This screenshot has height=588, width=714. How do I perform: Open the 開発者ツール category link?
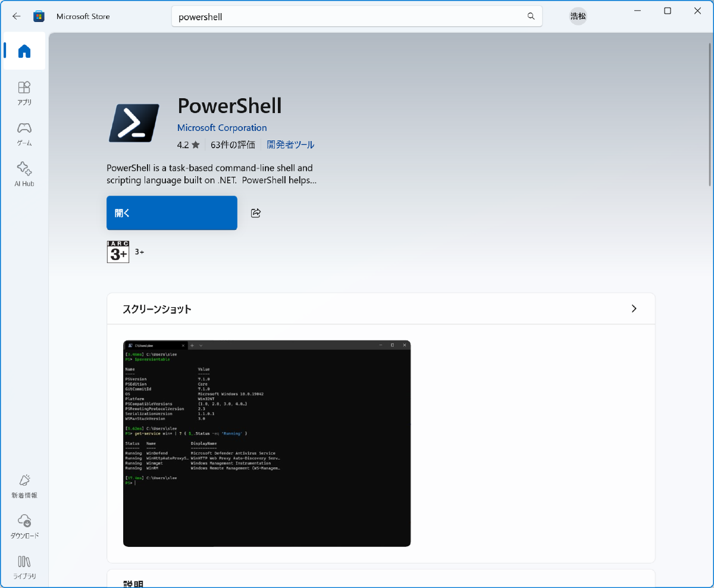[x=290, y=144]
